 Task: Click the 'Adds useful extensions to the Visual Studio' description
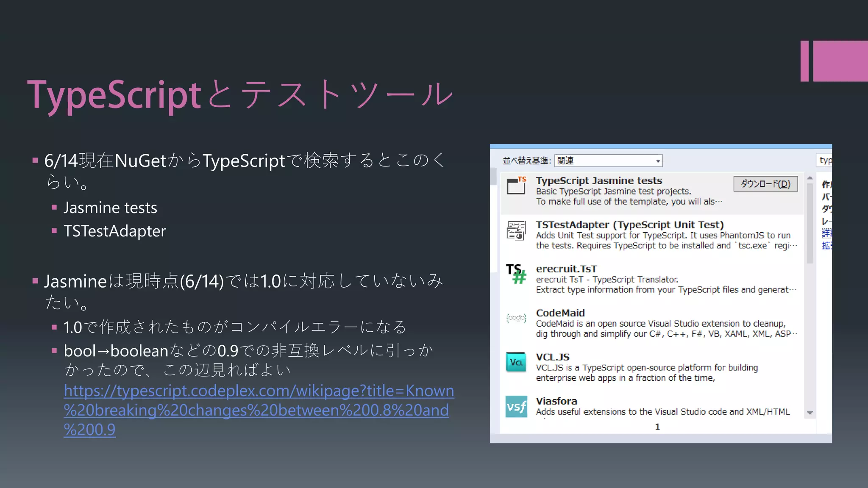click(x=663, y=412)
